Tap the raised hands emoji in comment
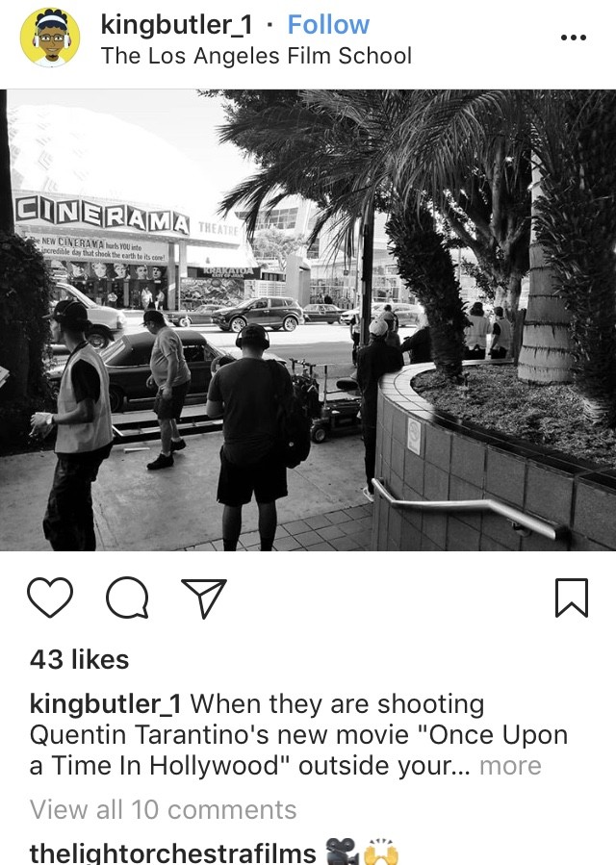 [381, 852]
